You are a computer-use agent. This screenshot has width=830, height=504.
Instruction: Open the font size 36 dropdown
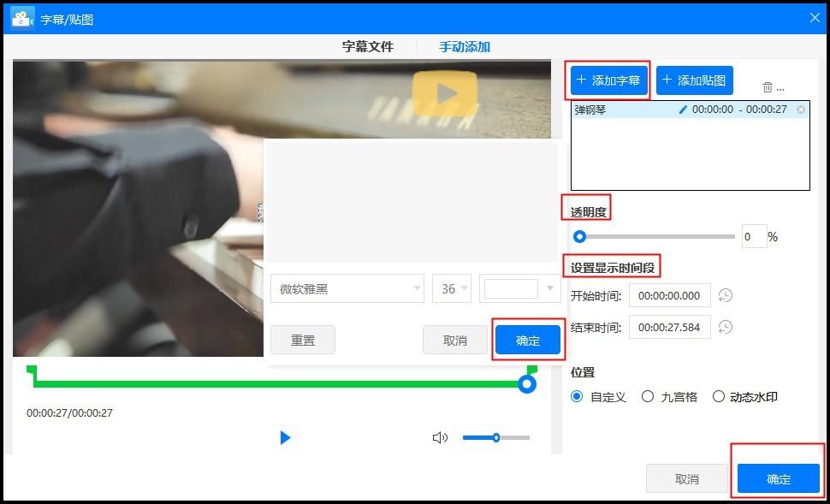pyautogui.click(x=452, y=288)
